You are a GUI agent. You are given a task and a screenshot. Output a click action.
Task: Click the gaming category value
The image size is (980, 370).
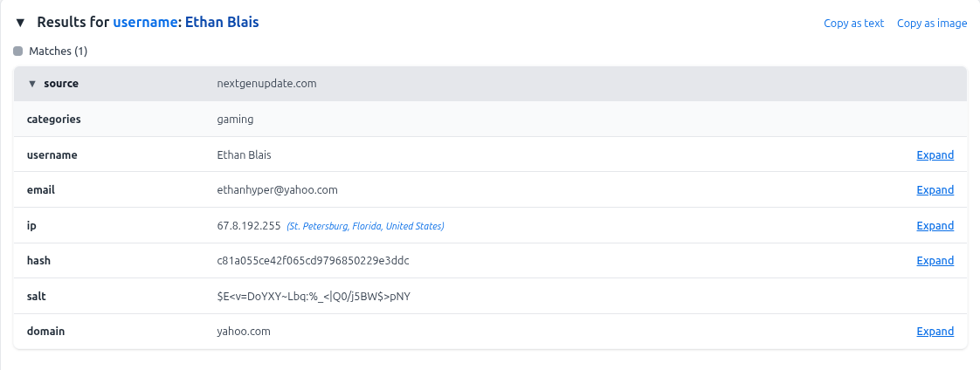click(x=235, y=120)
